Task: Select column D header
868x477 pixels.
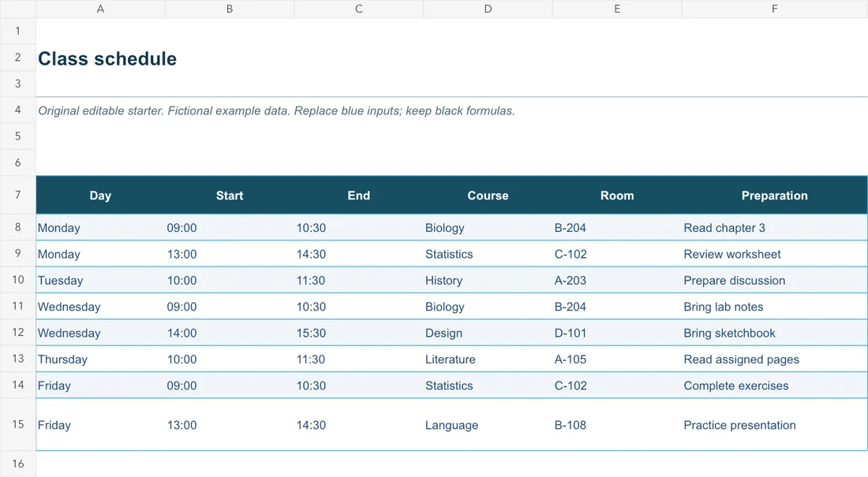Action: click(488, 9)
